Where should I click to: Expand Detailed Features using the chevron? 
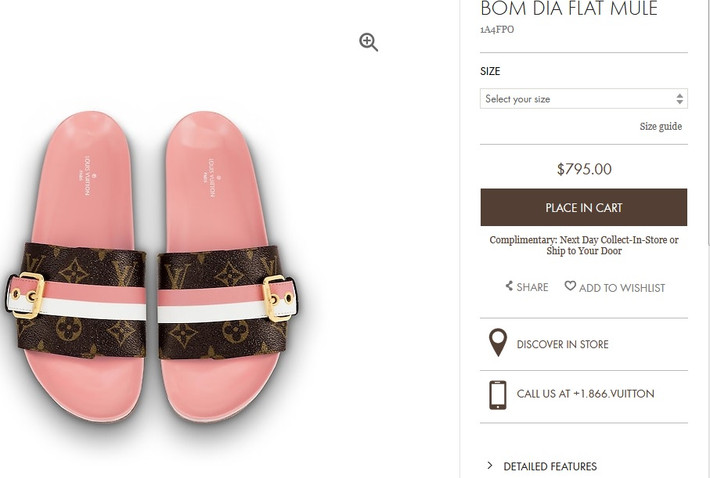[x=490, y=466]
